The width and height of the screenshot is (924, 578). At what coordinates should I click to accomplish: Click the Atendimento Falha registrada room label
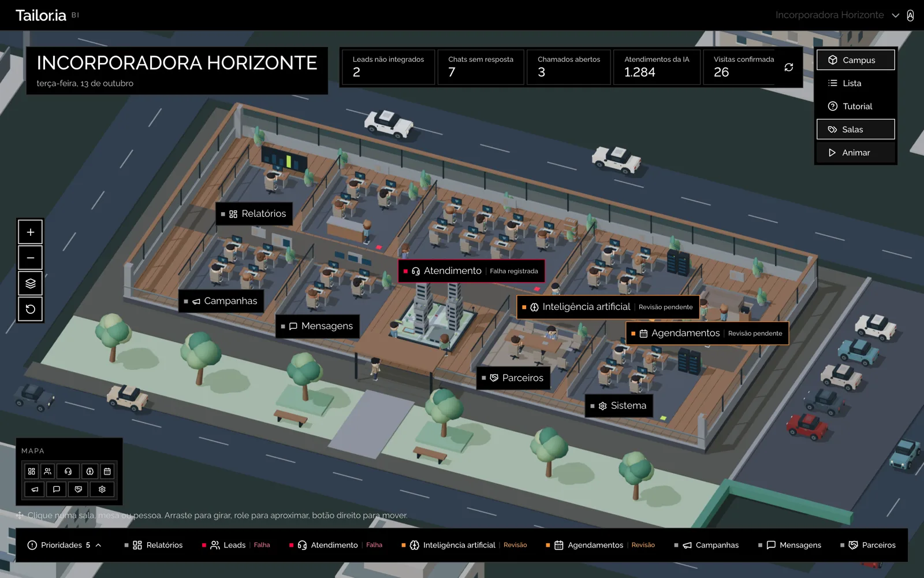coord(471,271)
